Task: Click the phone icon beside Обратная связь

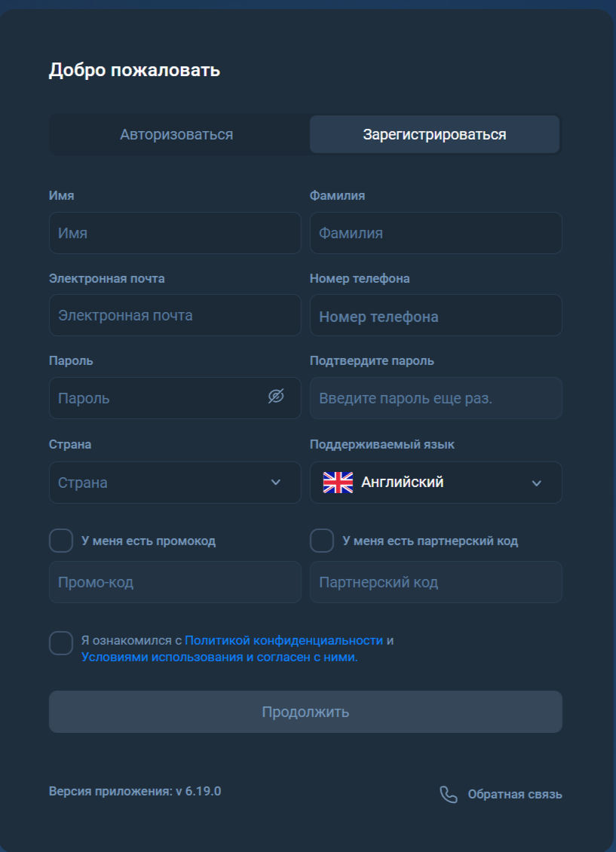Action: point(449,795)
